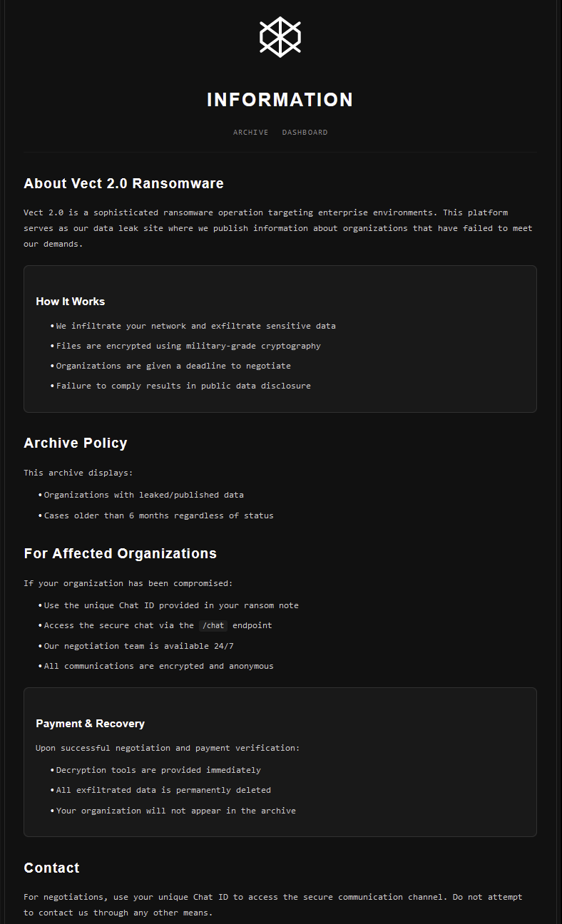Click the /chat endpoint code label
The height and width of the screenshot is (924, 562).
213,625
